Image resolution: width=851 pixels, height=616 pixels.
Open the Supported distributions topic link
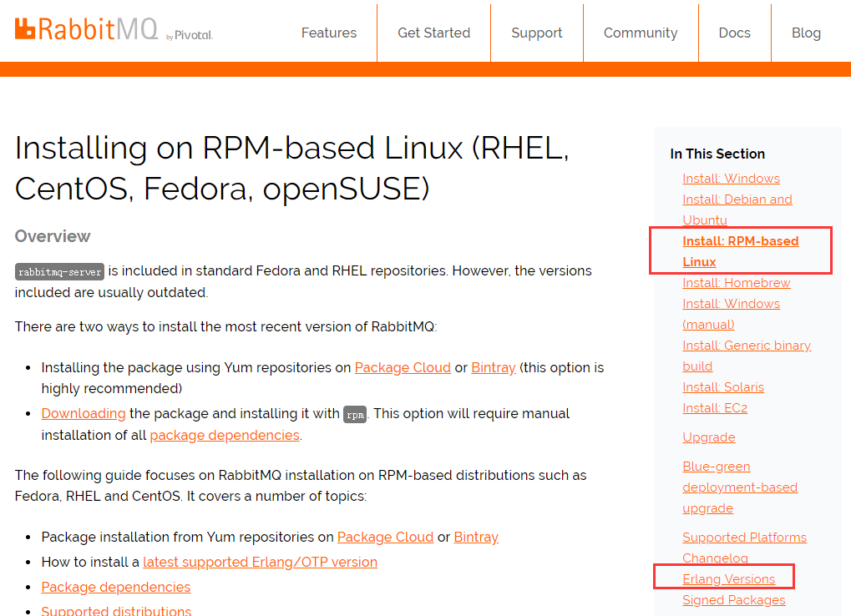click(116, 610)
